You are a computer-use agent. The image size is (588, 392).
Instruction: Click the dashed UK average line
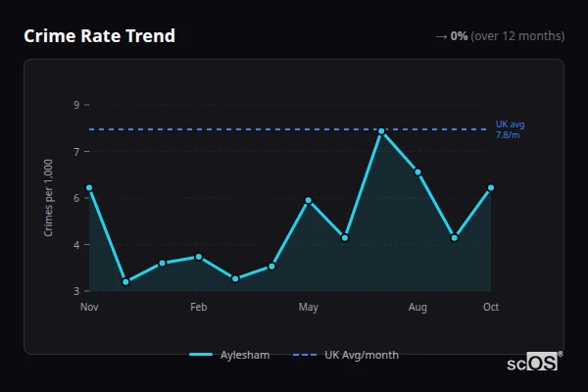click(x=287, y=129)
